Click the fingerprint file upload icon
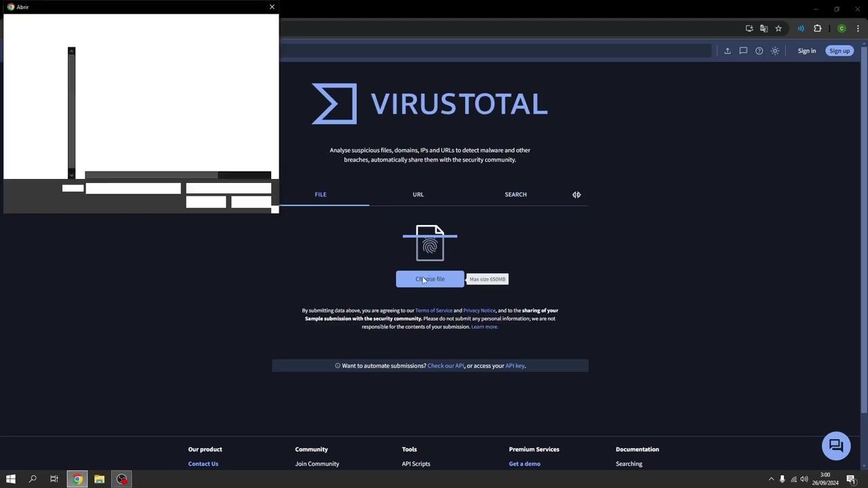Viewport: 868px width, 488px height. point(430,243)
